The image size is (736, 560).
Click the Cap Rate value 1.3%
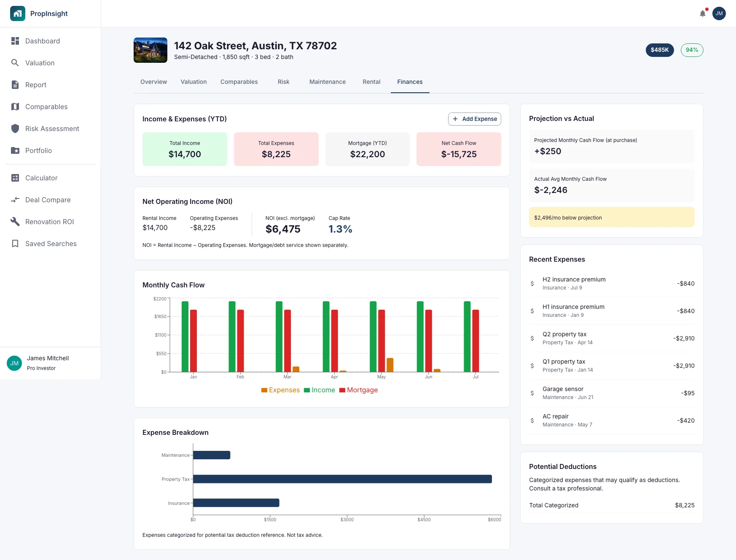tap(340, 229)
